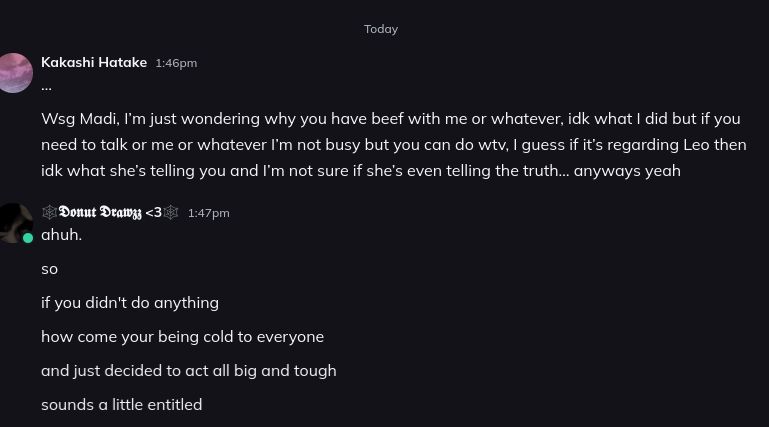Click the '<3' in Donut Drawzz's name
This screenshot has height=427, width=769.
[153, 212]
